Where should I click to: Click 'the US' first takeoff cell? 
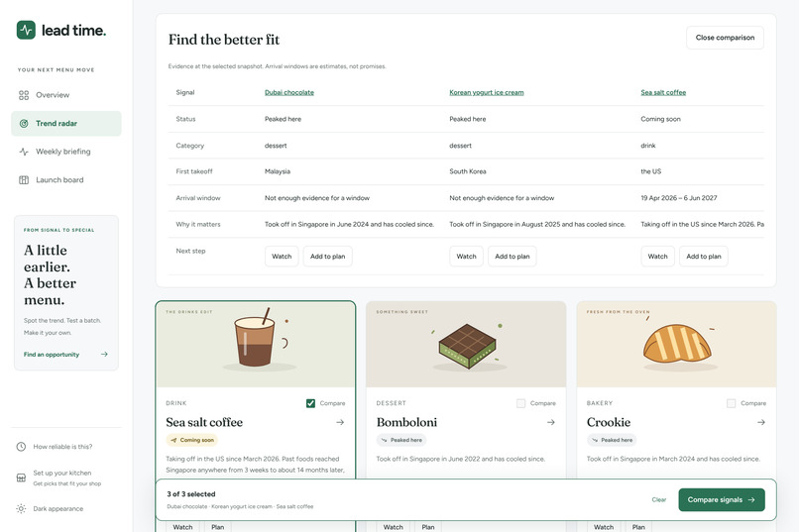click(x=650, y=171)
